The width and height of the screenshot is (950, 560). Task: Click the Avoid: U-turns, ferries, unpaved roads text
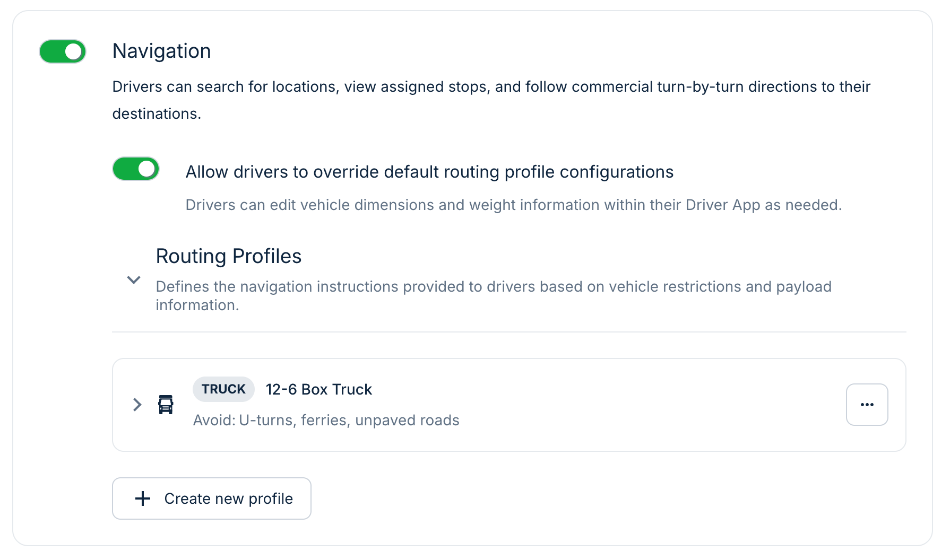click(325, 420)
